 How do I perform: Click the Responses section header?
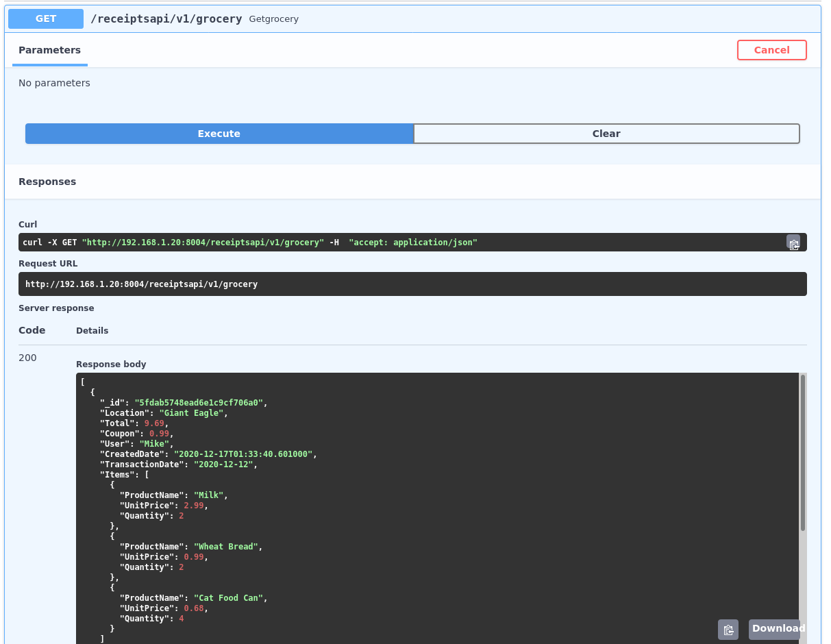point(47,182)
